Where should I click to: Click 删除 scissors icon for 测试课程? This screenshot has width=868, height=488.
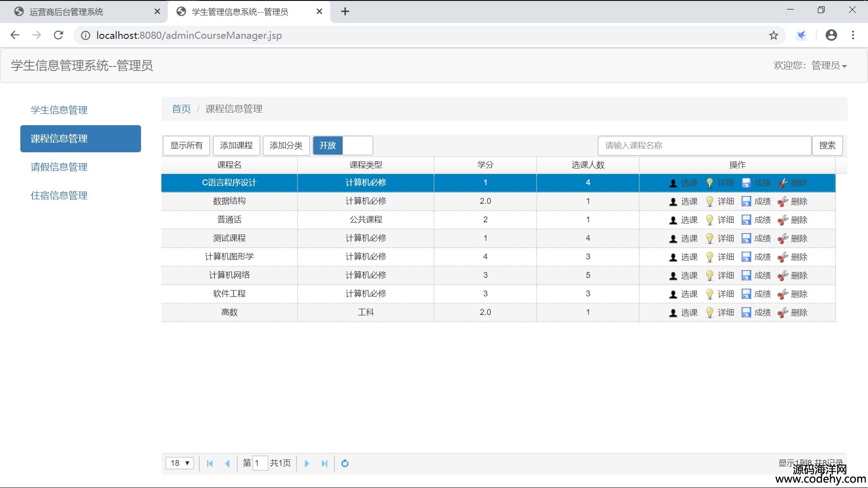click(783, 239)
